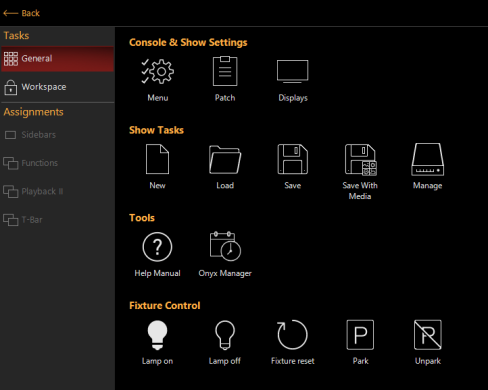The image size is (488, 390).
Task: Open the Help Manual icon
Action: point(157,247)
